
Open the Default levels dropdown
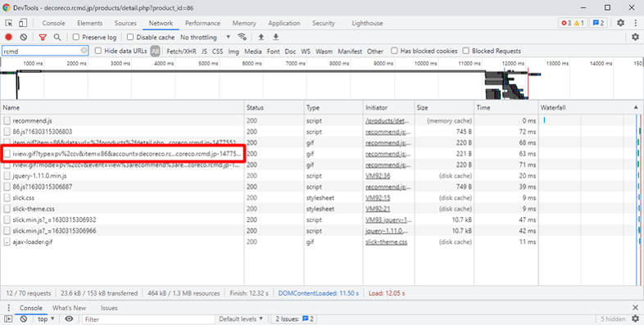[241, 318]
